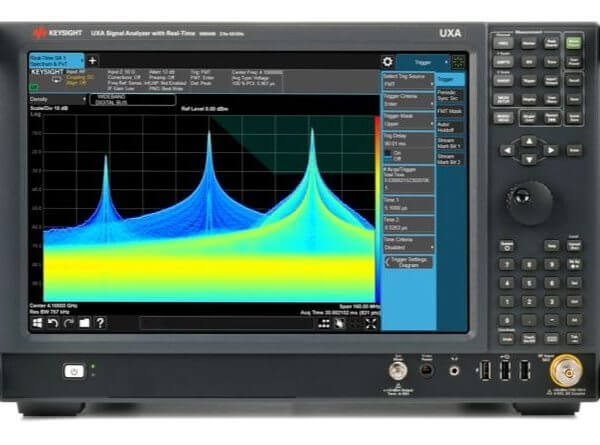The image size is (600, 445).
Task: Click the round rotary knob
Action: coord(529,202)
